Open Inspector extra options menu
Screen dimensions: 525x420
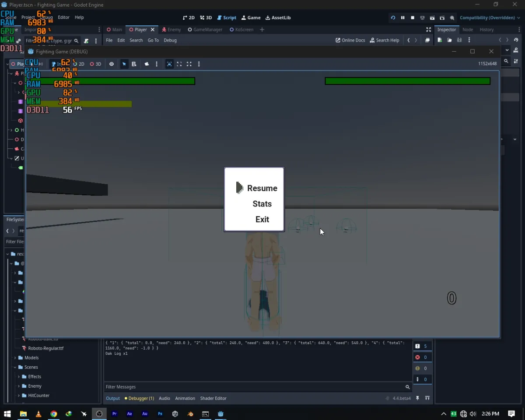click(469, 40)
